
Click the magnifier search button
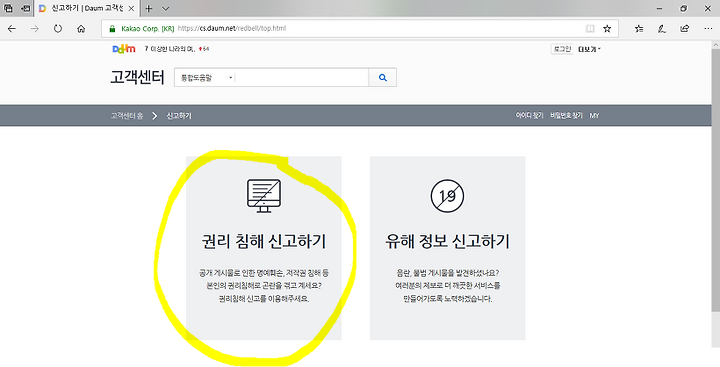(x=382, y=78)
